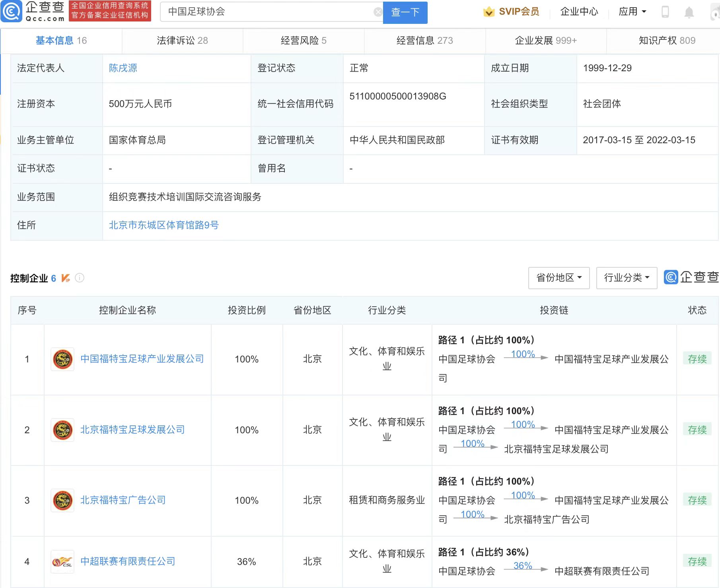Clear the search box with the X icon

tap(378, 12)
